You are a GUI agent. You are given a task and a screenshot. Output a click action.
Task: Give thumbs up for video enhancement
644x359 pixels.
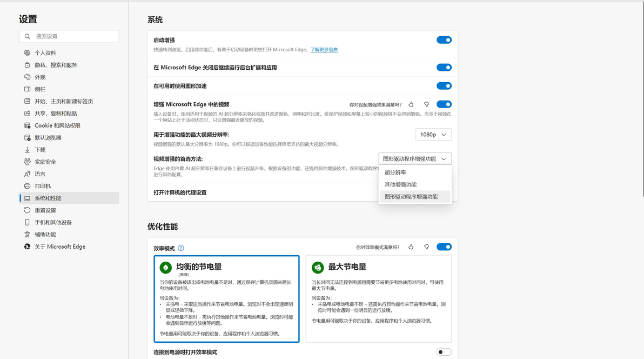point(411,104)
